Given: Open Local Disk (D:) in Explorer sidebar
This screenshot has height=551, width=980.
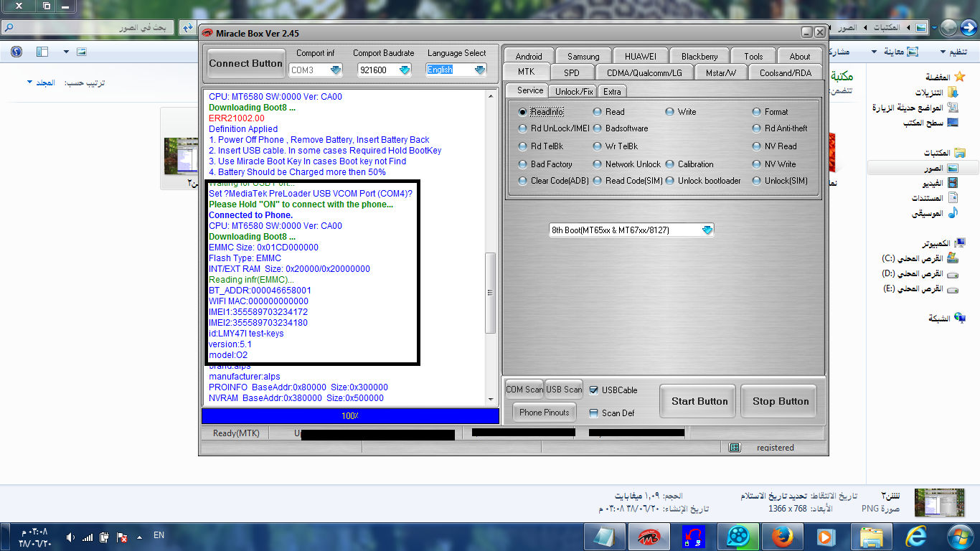Looking at the screenshot, I should (920, 274).
